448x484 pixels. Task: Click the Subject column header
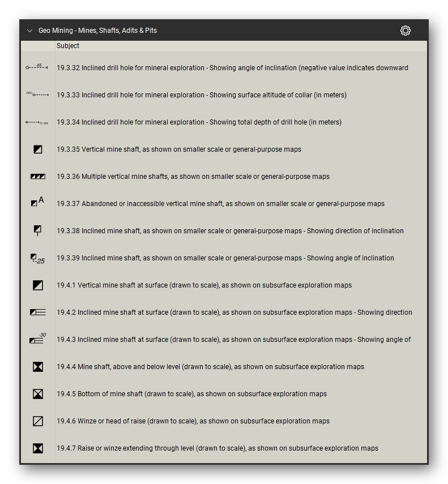[67, 46]
